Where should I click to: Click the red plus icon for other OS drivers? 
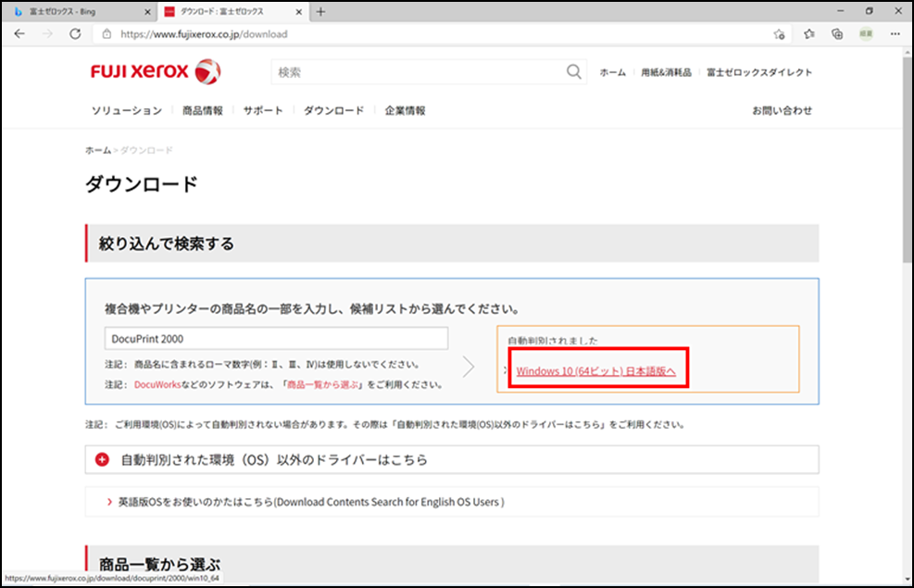point(102,460)
